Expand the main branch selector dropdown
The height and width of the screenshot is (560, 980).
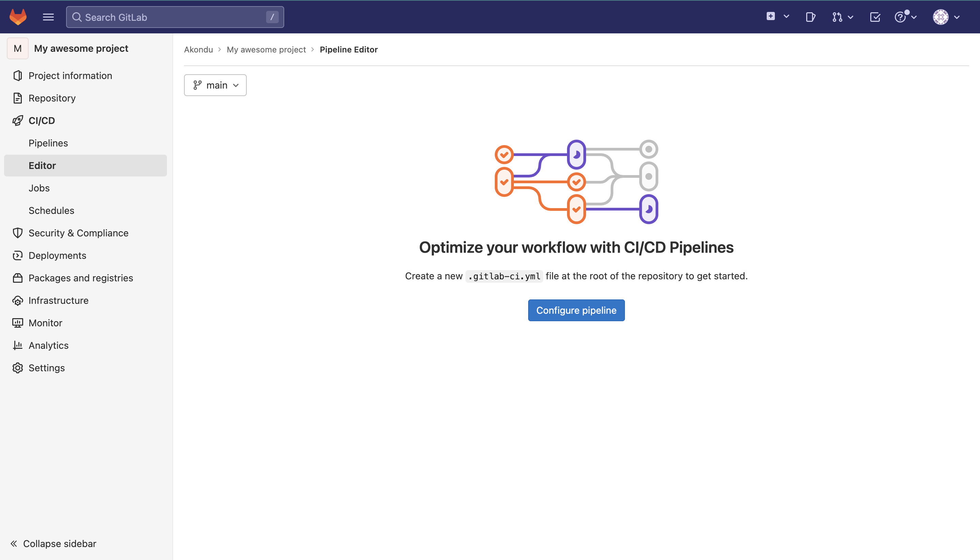215,85
